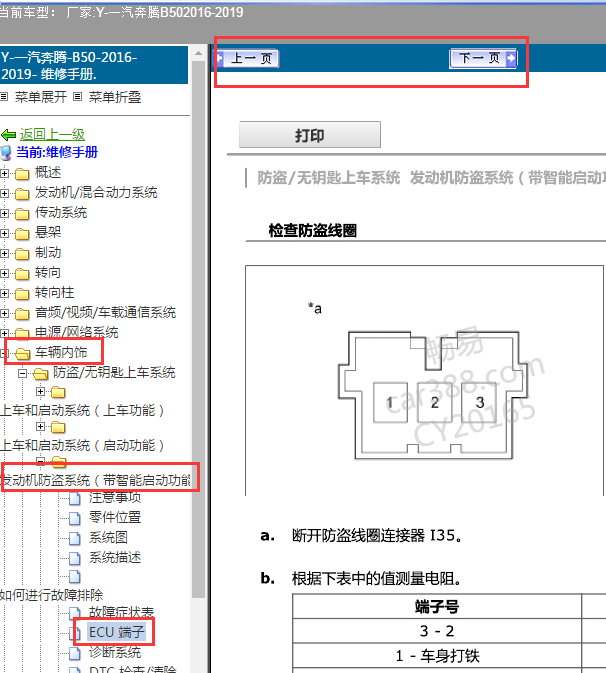Select the 上车和启动系统（启动功能）item
The image size is (606, 673).
coord(82,445)
